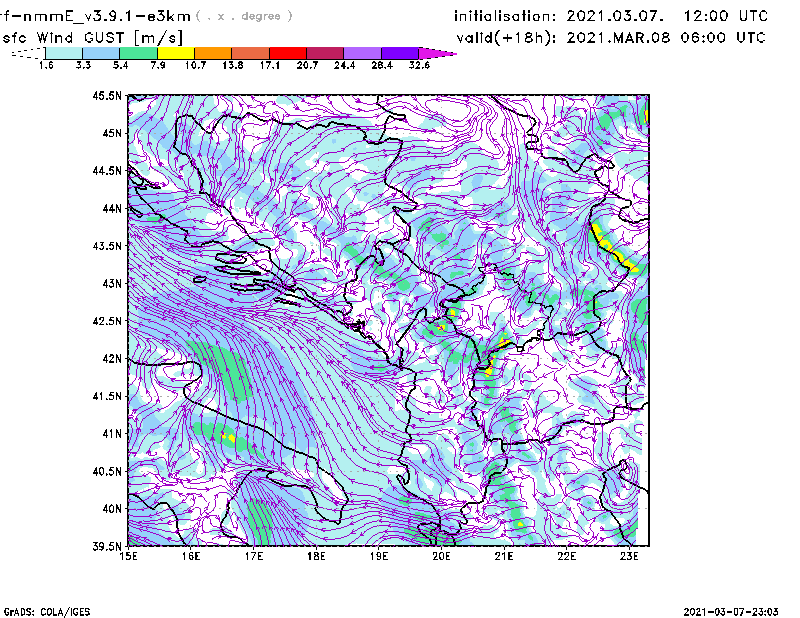Click the white dashed arrow at colorbar start
Image resolution: width=800 pixels, height=618 pixels.
click(x=28, y=53)
